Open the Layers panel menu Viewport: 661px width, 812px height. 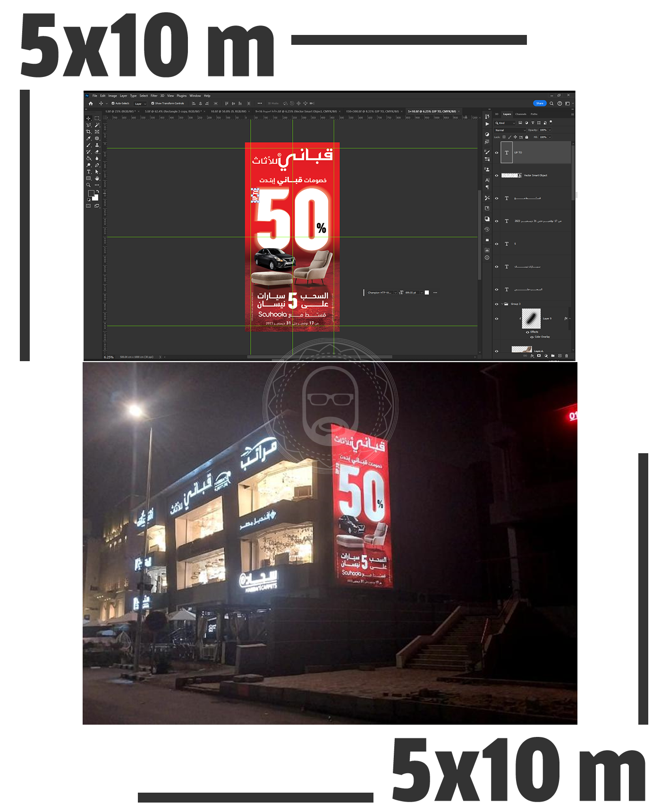[573, 114]
